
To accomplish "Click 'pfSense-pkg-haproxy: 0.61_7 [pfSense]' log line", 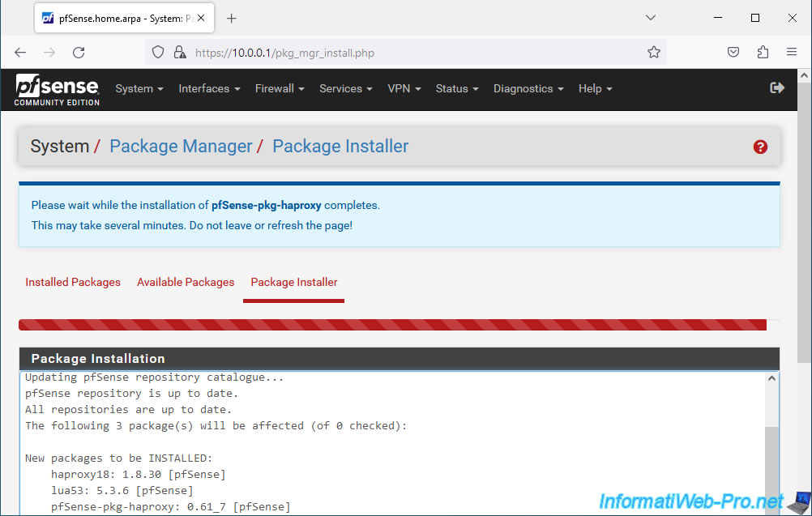I will click(171, 506).
